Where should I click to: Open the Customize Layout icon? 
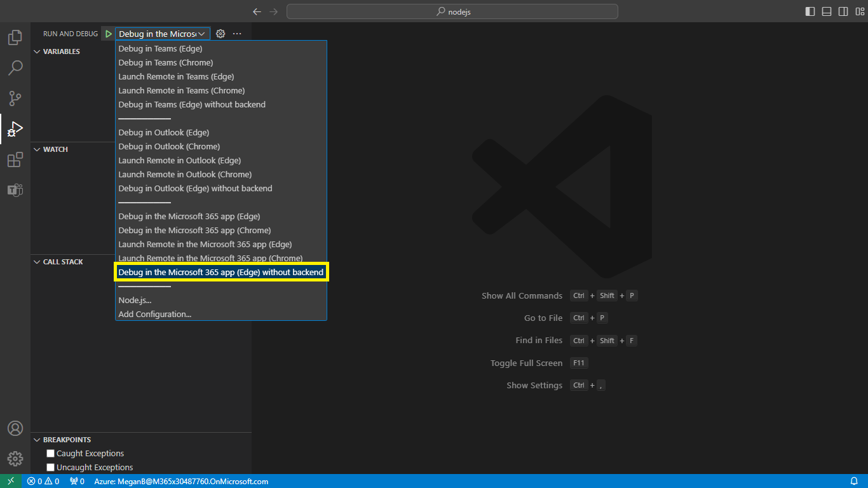pyautogui.click(x=860, y=11)
